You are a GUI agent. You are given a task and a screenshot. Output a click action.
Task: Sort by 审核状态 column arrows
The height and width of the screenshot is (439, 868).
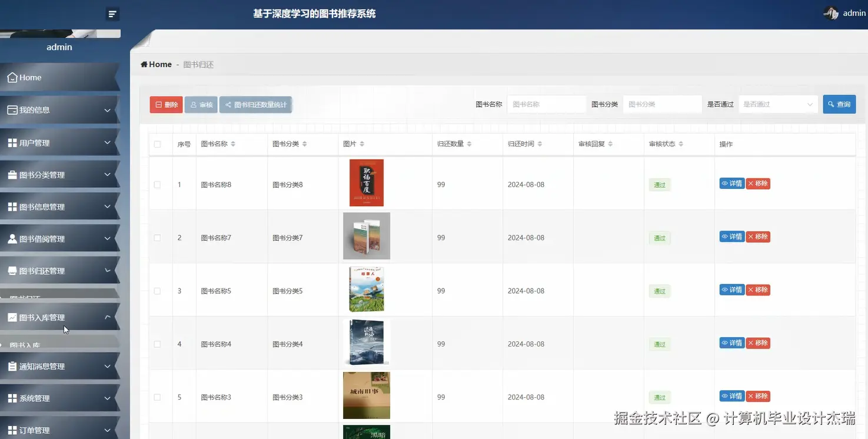(x=681, y=144)
